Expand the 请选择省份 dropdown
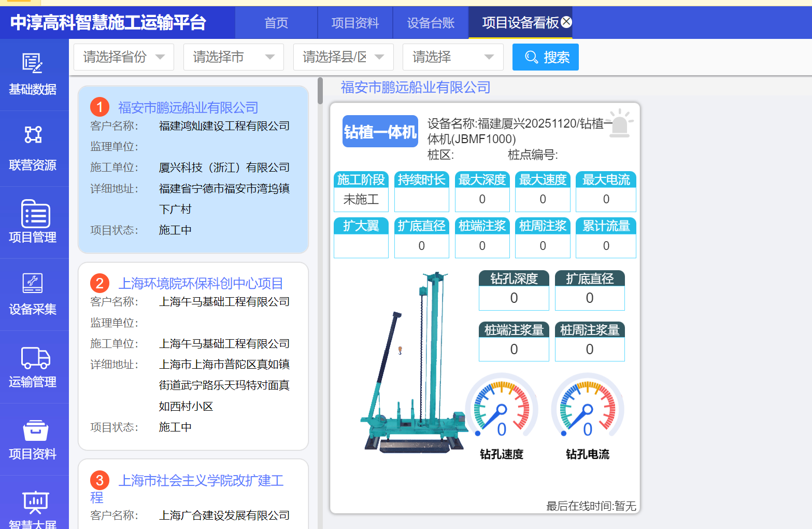Viewport: 812px width, 529px height. point(123,57)
